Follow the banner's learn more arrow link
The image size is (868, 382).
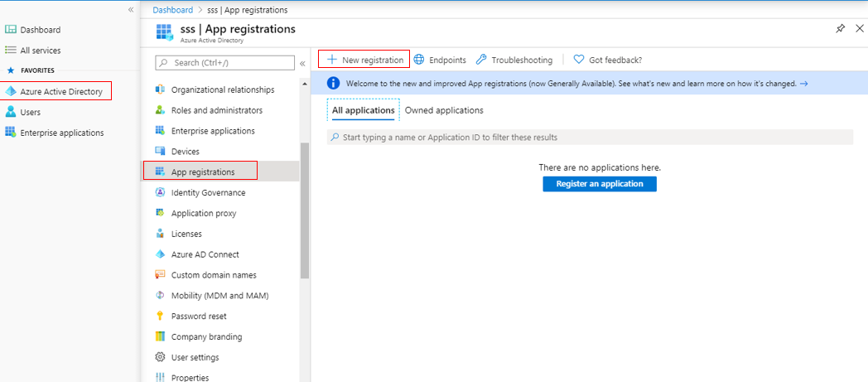[x=803, y=84]
